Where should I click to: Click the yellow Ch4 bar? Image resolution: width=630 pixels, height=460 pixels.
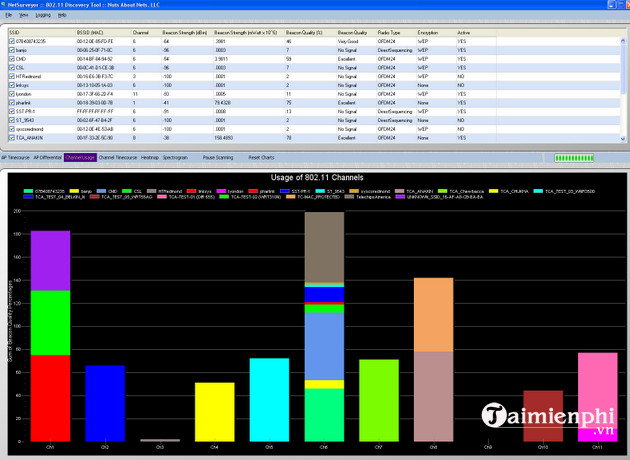pyautogui.click(x=215, y=412)
